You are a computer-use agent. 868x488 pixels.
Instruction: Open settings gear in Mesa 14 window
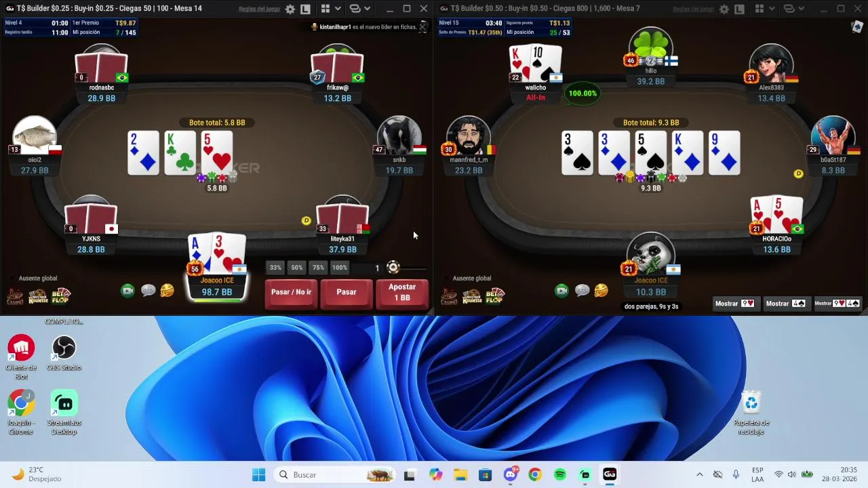290,9
